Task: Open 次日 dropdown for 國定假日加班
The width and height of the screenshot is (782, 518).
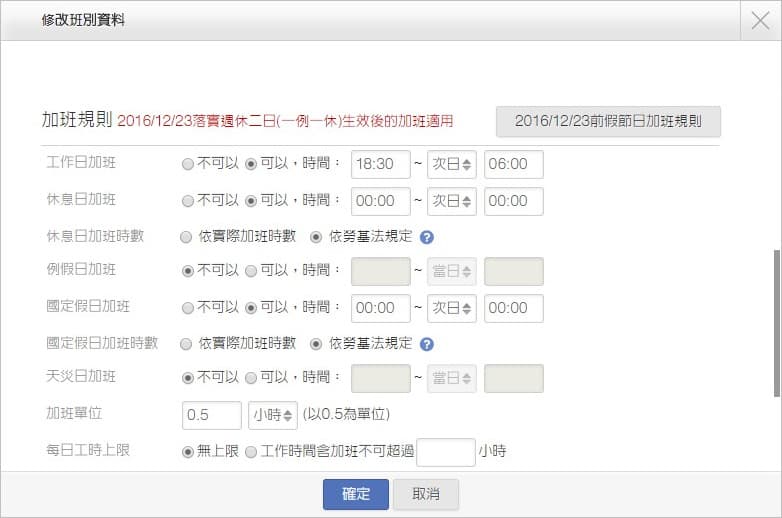Action: 452,309
